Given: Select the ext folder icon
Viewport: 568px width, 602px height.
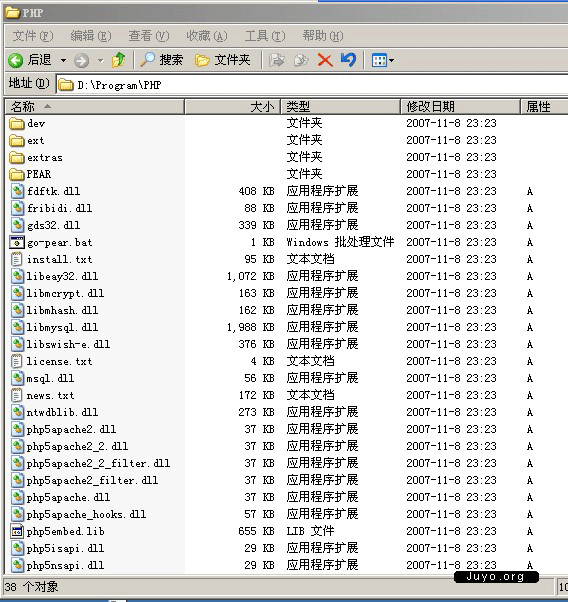Looking at the screenshot, I should coord(17,140).
